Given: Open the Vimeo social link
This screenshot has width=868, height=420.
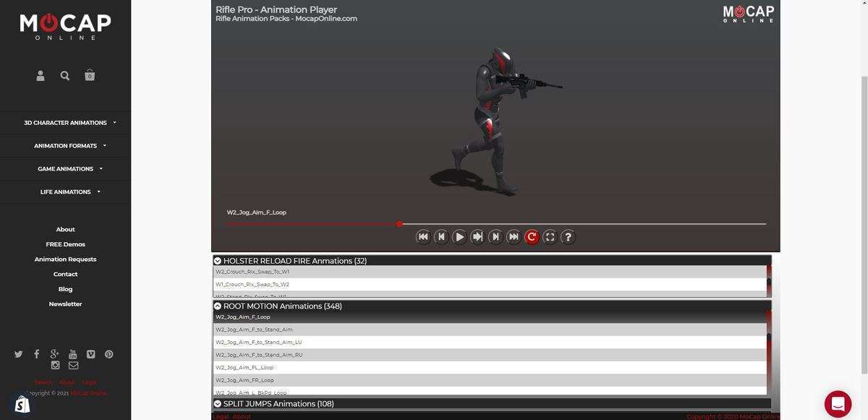Looking at the screenshot, I should [90, 354].
